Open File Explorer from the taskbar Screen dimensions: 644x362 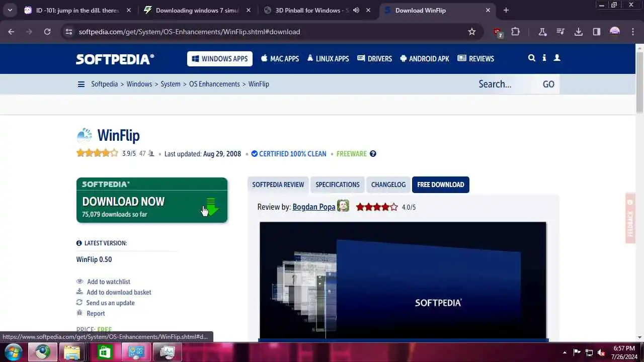click(x=72, y=352)
